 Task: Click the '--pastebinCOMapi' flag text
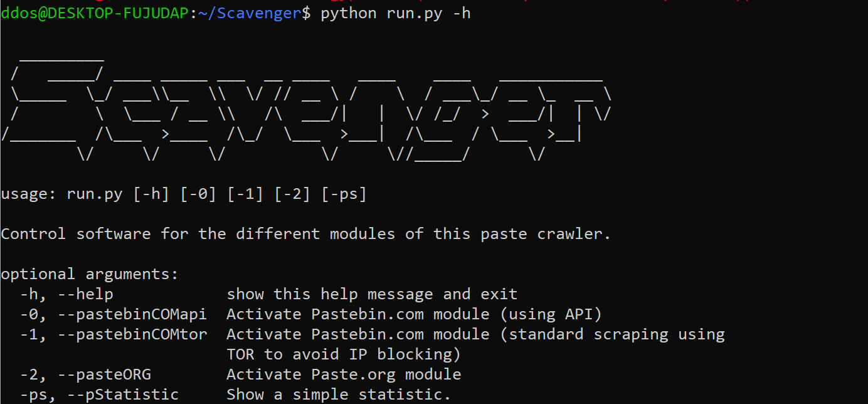[x=132, y=314]
